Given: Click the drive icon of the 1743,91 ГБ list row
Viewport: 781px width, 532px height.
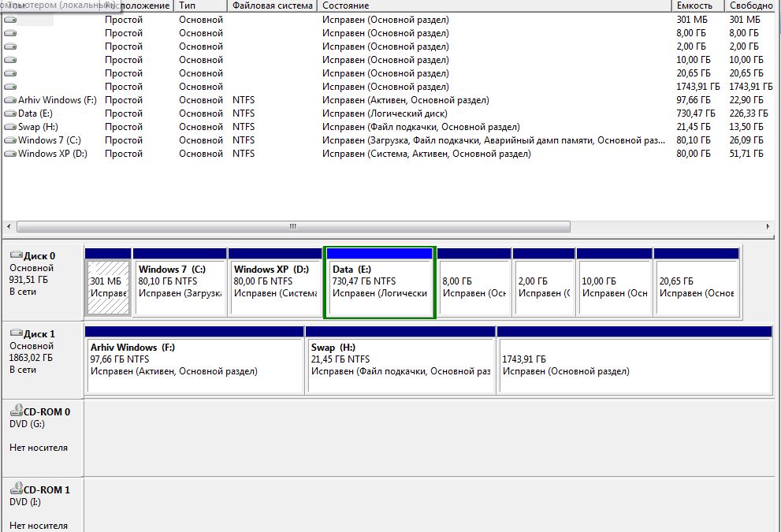Looking at the screenshot, I should 10,87.
